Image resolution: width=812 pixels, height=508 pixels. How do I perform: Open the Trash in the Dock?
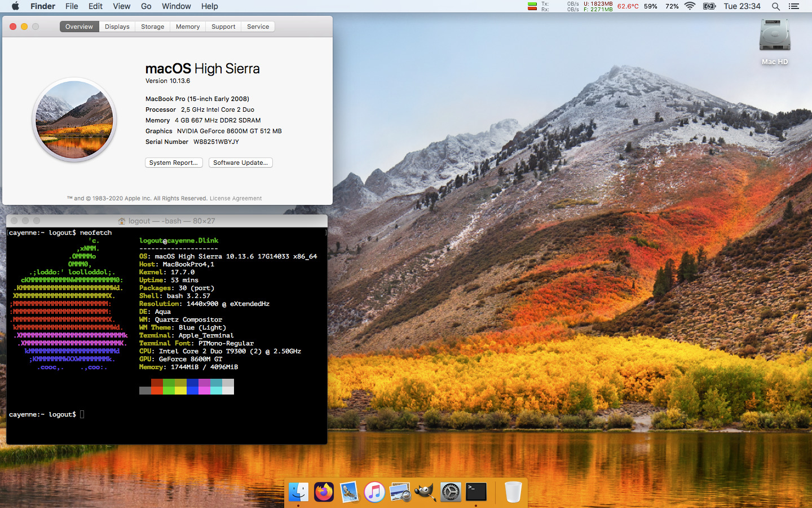(513, 492)
